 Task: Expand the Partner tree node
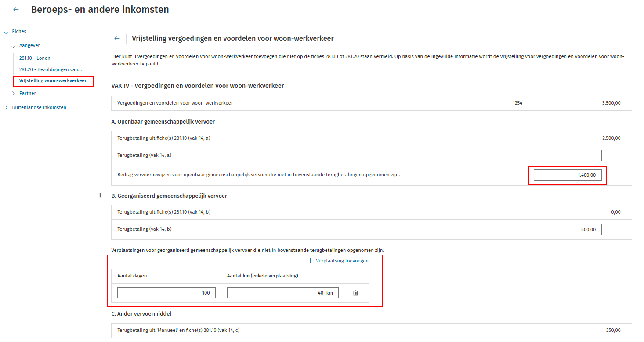pos(14,93)
